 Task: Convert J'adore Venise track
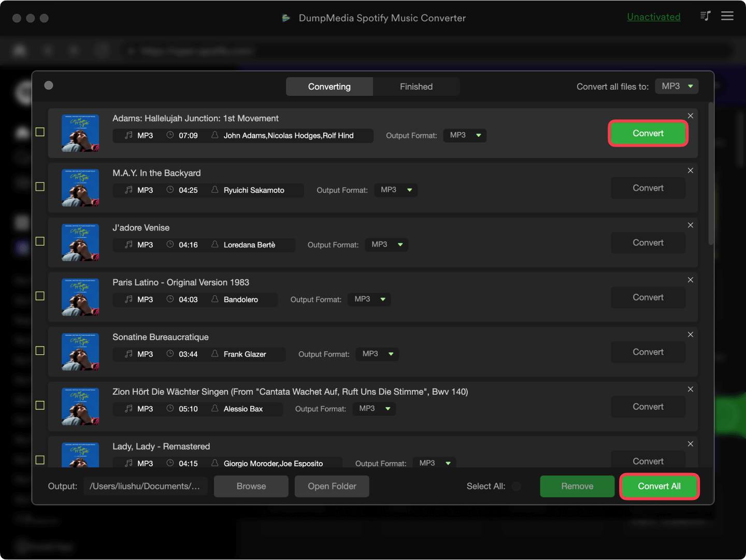pyautogui.click(x=648, y=242)
